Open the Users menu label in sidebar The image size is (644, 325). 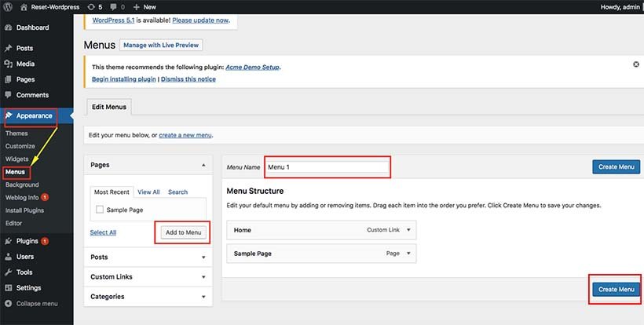coord(25,257)
